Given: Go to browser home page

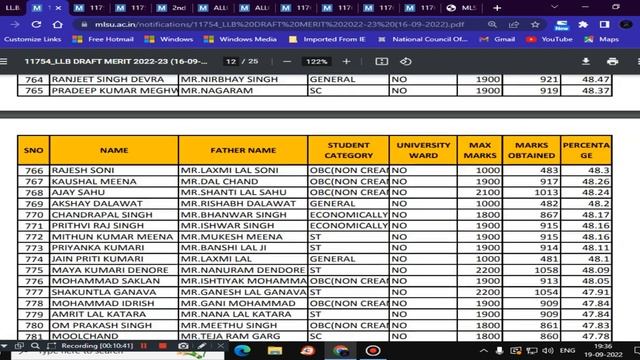Looking at the screenshot, I should (x=58, y=24).
